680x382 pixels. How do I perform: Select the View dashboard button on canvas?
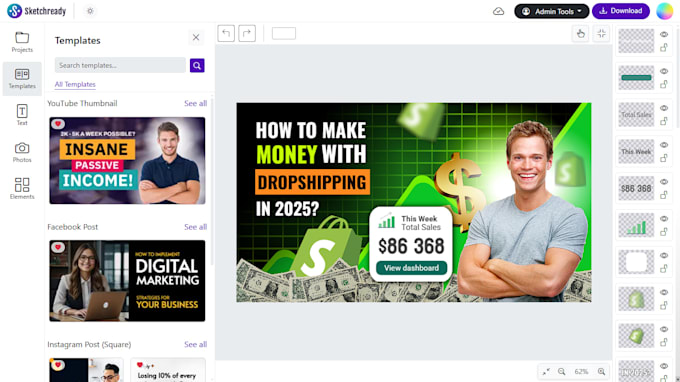click(411, 268)
